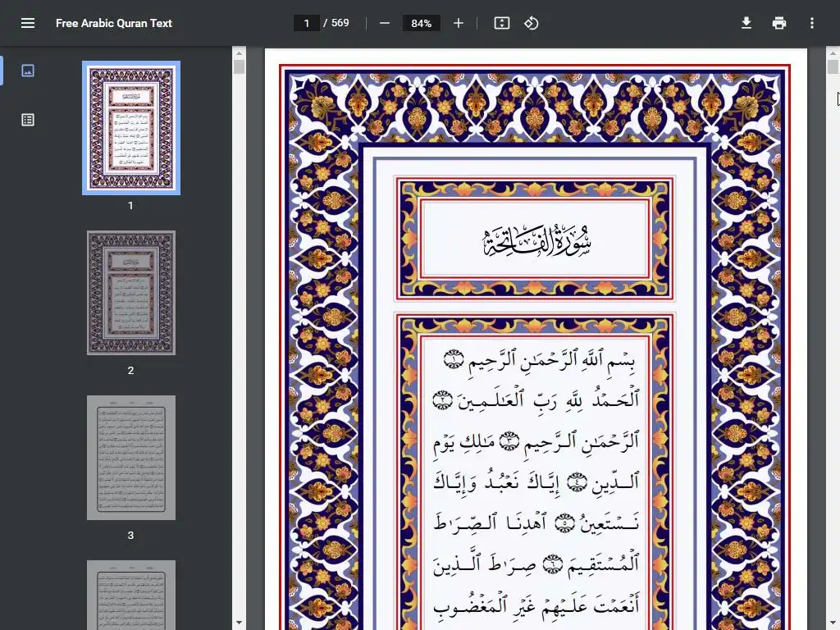Image resolution: width=840 pixels, height=630 pixels.
Task: Click the Surah Al-Fatiha title calligraphy
Action: [536, 240]
